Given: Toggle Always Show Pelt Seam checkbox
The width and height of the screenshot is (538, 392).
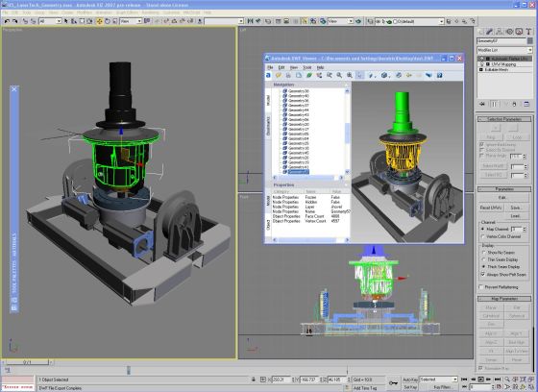Looking at the screenshot, I should [482, 275].
